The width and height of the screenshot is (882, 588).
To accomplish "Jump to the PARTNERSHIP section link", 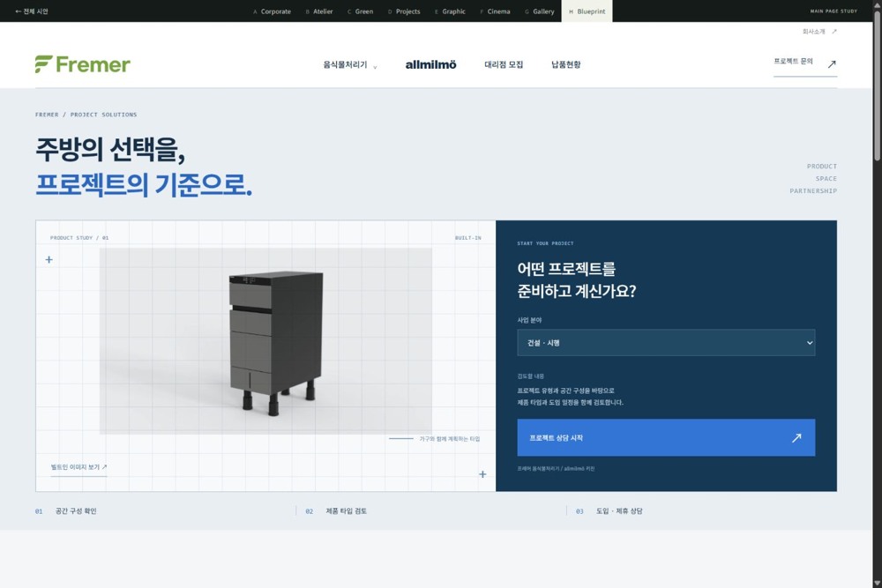I will [x=813, y=191].
